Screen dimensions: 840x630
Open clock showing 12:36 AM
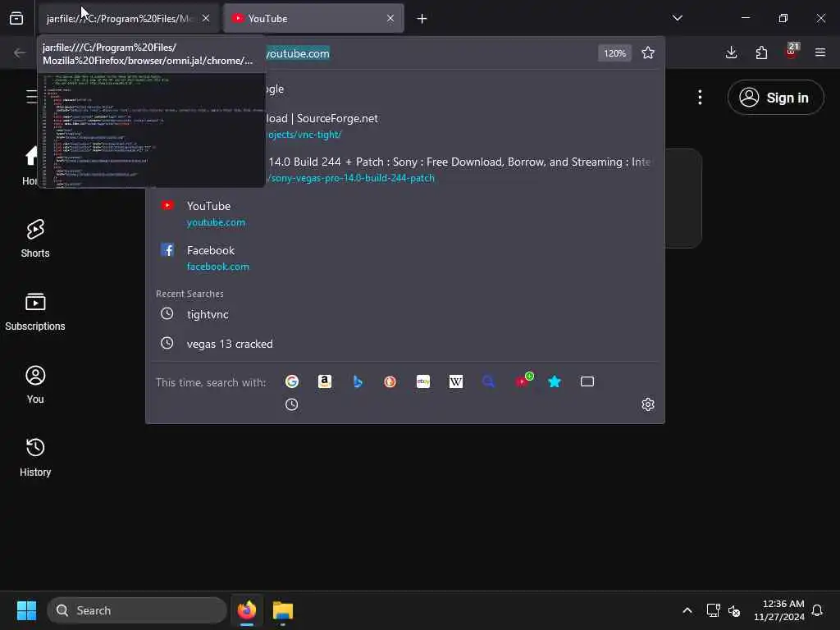coord(779,610)
